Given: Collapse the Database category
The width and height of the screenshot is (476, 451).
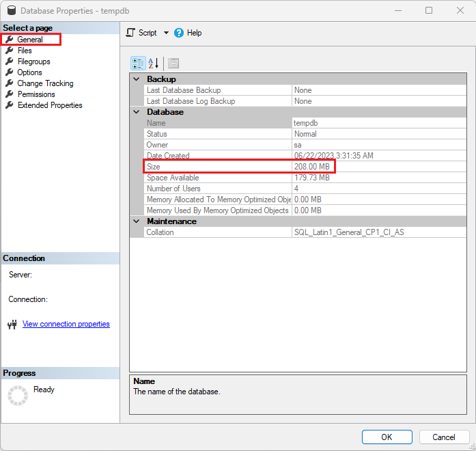Looking at the screenshot, I should (x=137, y=112).
